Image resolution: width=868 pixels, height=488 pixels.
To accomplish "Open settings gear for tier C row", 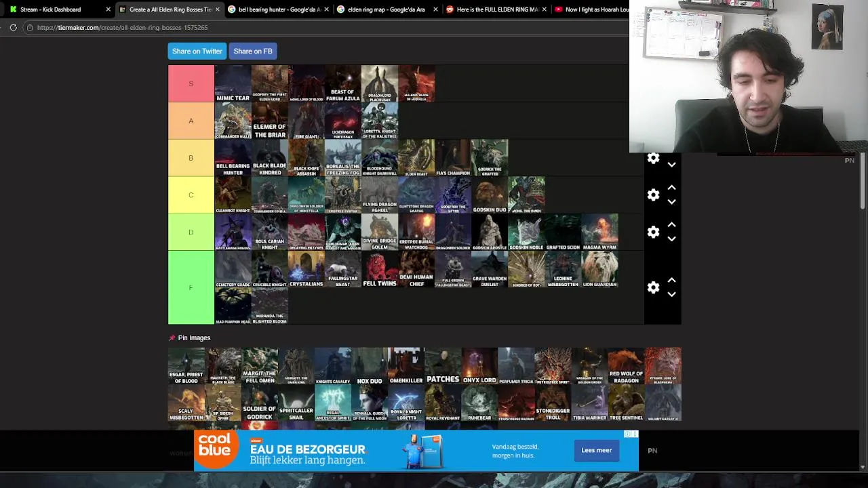I will point(653,195).
